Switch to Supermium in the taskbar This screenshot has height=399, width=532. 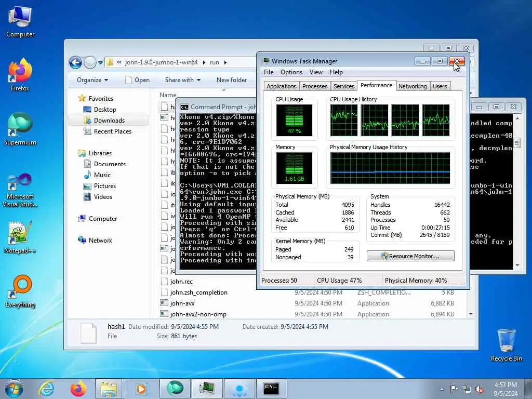(175, 389)
